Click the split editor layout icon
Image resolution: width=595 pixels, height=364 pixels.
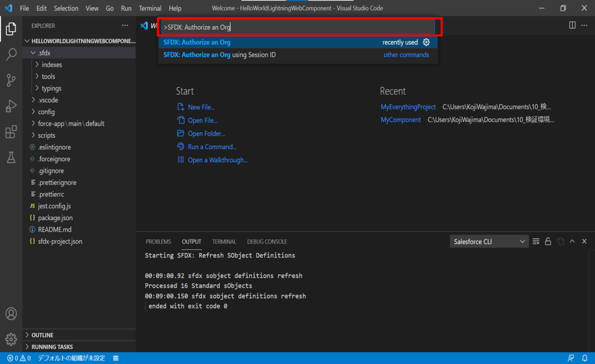coord(572,25)
